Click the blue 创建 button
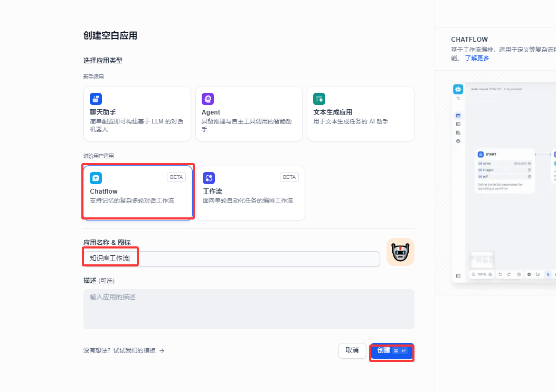This screenshot has width=556, height=392. (x=391, y=351)
